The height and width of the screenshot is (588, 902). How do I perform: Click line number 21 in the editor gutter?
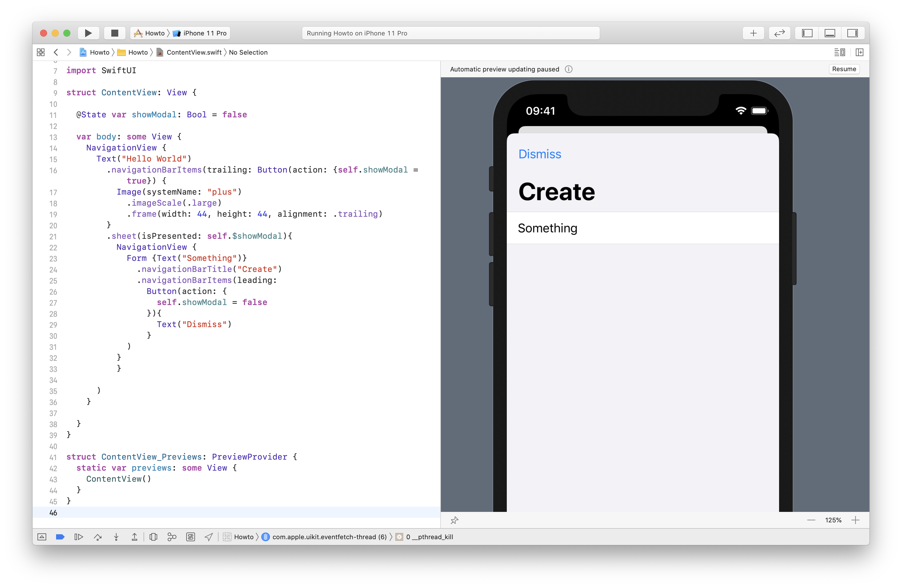[53, 236]
